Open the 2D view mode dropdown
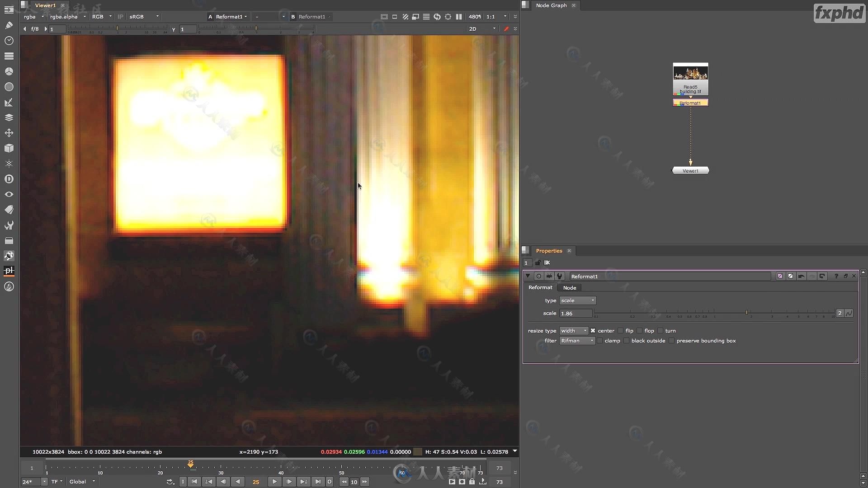 coord(482,29)
